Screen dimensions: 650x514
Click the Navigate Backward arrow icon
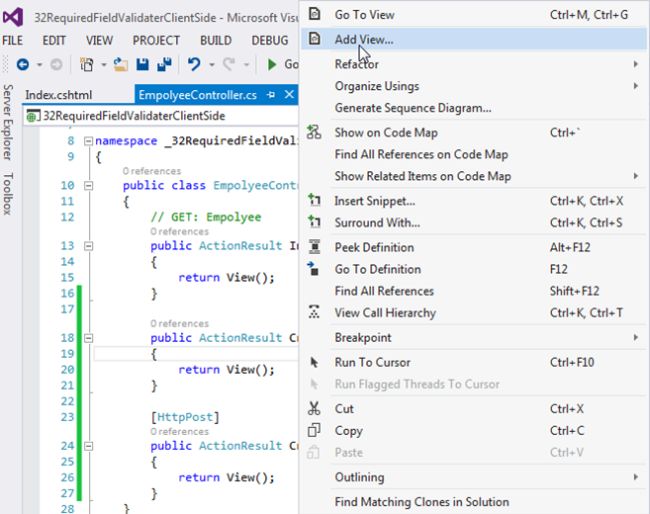22,64
